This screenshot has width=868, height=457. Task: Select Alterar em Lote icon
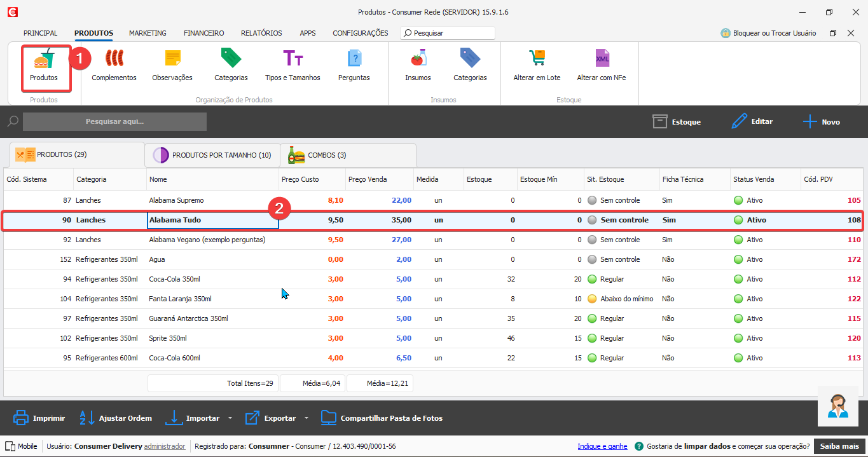coord(537,60)
